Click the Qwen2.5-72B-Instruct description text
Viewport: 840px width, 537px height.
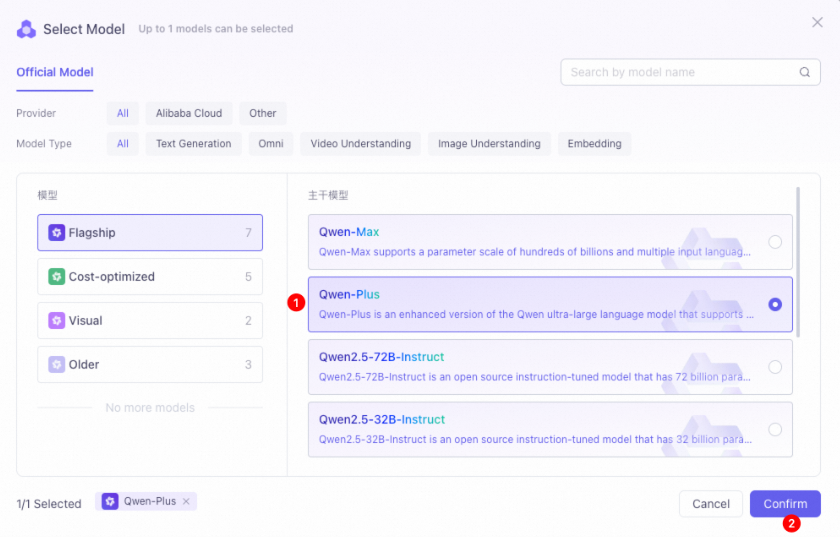tap(535, 377)
